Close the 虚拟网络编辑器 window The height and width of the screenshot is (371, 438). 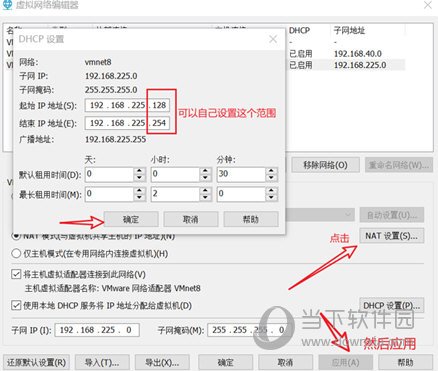428,5
